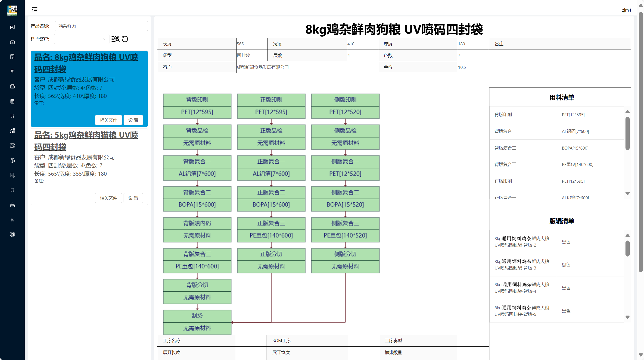Open the yen finance box sidebar icon
The height and width of the screenshot is (360, 644).
(x=12, y=42)
